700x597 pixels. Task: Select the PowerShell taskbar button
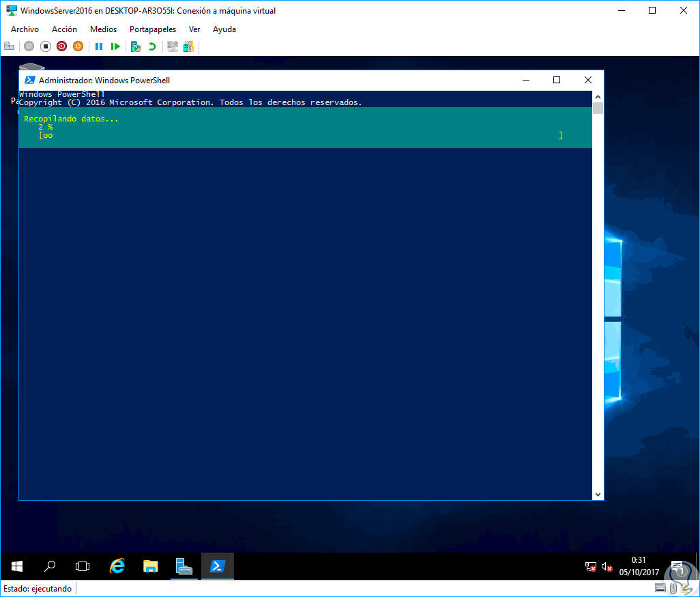(x=218, y=566)
